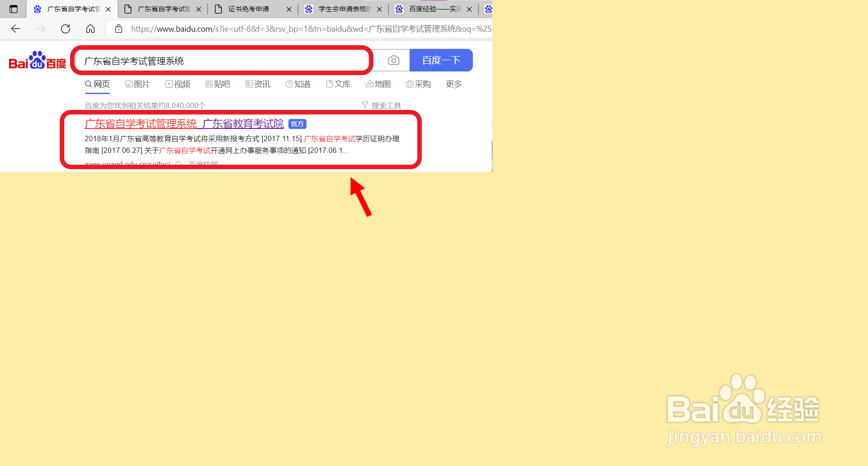Click the 搜索工具 filter icon

[x=365, y=105]
